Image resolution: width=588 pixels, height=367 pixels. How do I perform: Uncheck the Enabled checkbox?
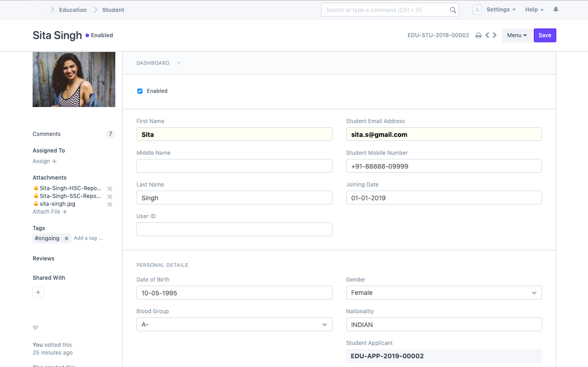[140, 91]
